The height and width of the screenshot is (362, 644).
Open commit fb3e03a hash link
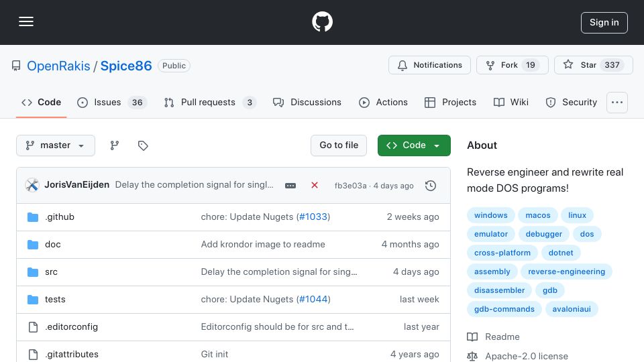tap(350, 186)
